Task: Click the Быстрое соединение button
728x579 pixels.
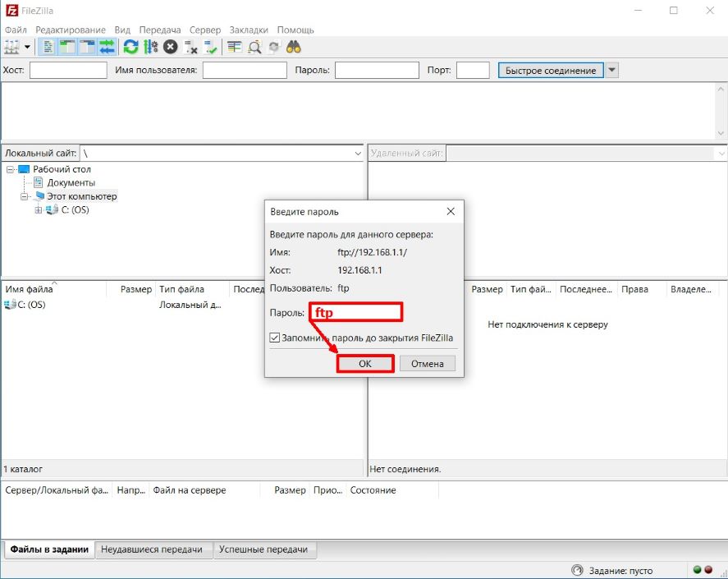Action: (550, 71)
